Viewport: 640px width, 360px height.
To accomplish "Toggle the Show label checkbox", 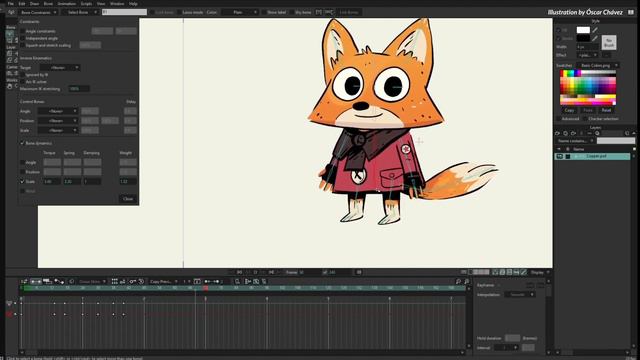I will 264,12.
